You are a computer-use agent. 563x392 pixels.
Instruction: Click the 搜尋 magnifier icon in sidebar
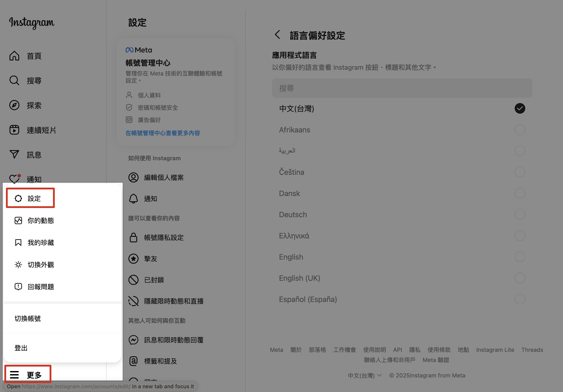click(x=14, y=81)
